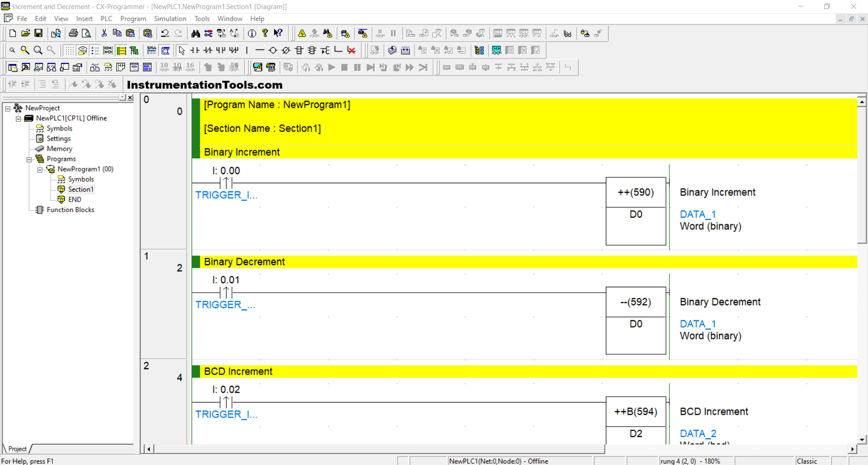Viewport: 868px width, 465px height.
Task: Toggle Show Comments icon
Action: click(82, 50)
